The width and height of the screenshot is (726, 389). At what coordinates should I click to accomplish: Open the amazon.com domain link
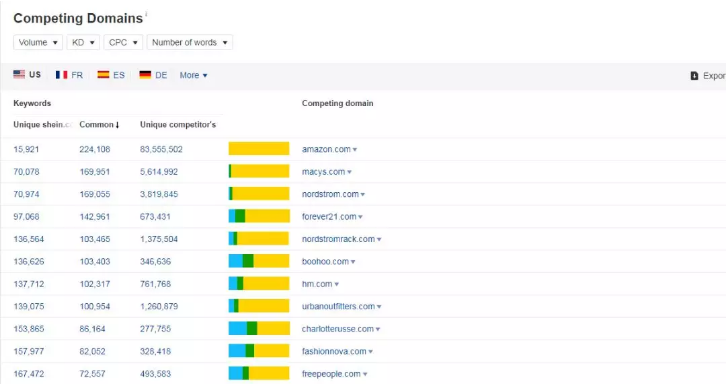[326, 149]
